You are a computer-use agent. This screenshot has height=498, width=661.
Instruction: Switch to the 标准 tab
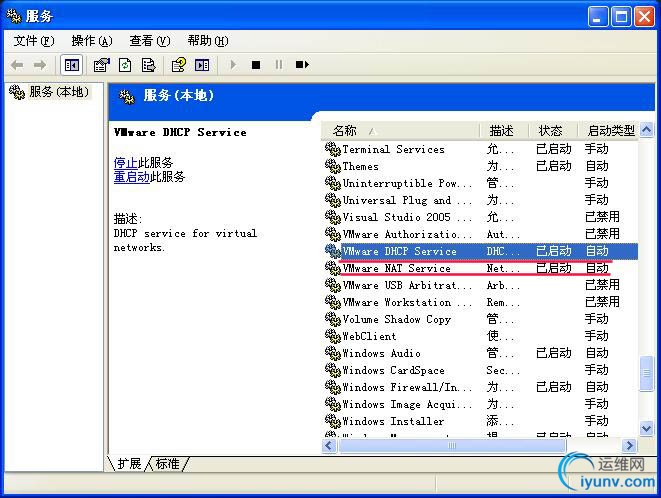pos(168,464)
